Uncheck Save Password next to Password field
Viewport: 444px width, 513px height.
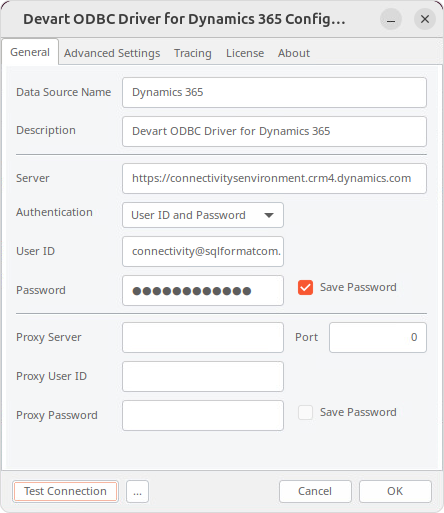(x=305, y=287)
